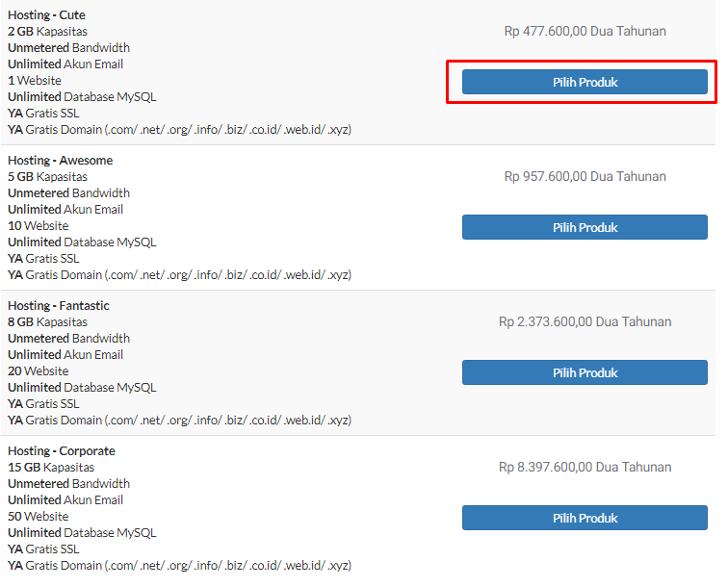
Task: Click the Rp 8.397.600,00 Dua Tahunan price
Action: pos(585,467)
